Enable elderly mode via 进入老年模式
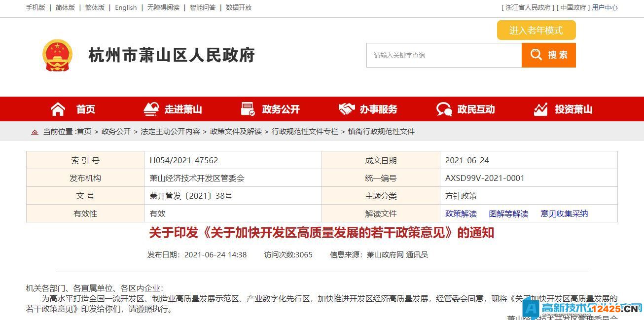 [536, 30]
